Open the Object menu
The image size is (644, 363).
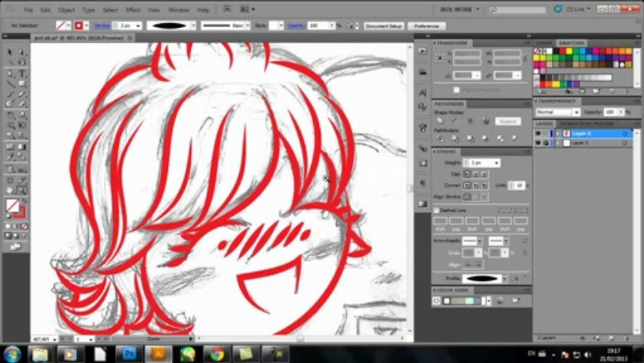pyautogui.click(x=66, y=10)
